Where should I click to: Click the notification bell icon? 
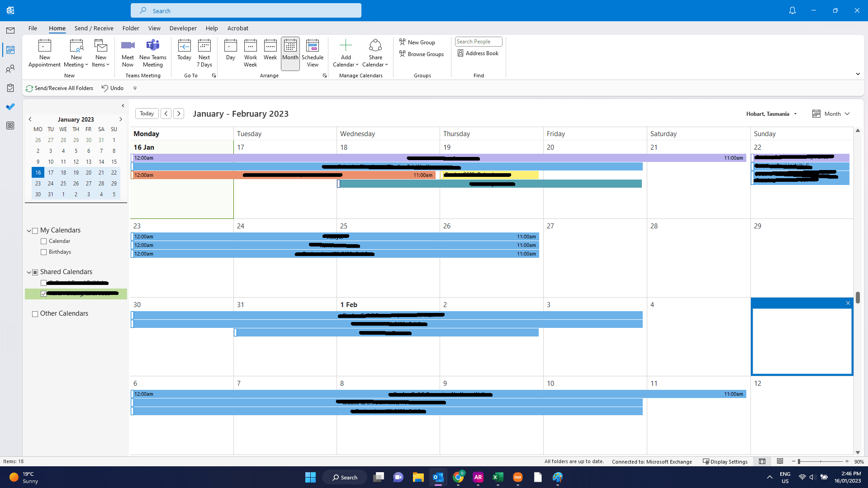pyautogui.click(x=792, y=10)
